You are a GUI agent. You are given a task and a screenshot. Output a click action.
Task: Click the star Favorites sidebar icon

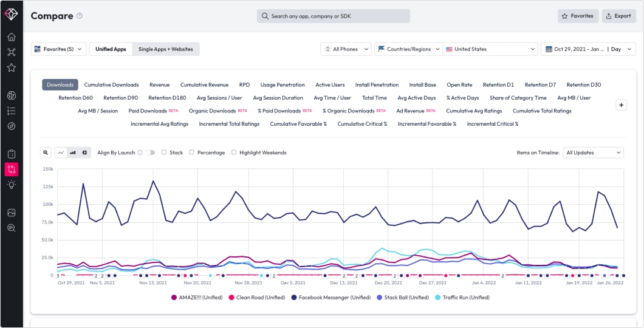pyautogui.click(x=12, y=67)
